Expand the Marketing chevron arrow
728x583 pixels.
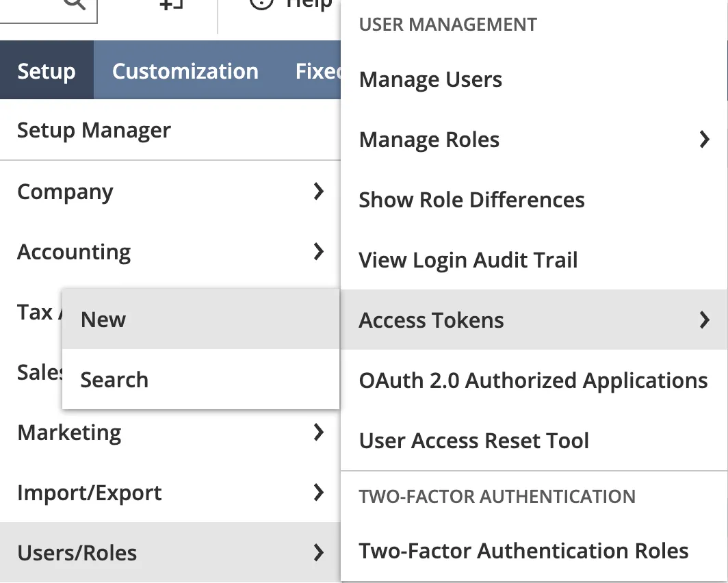tap(319, 432)
